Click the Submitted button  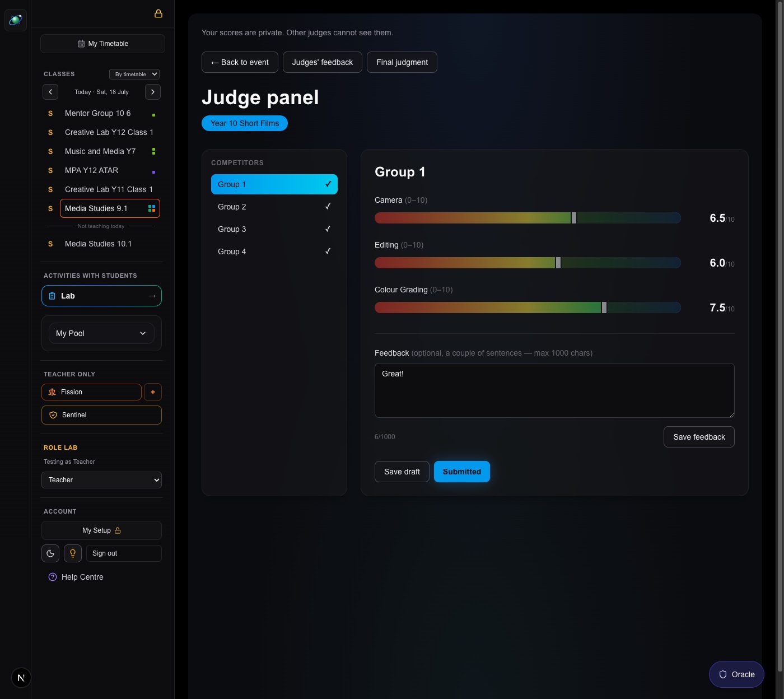point(462,472)
